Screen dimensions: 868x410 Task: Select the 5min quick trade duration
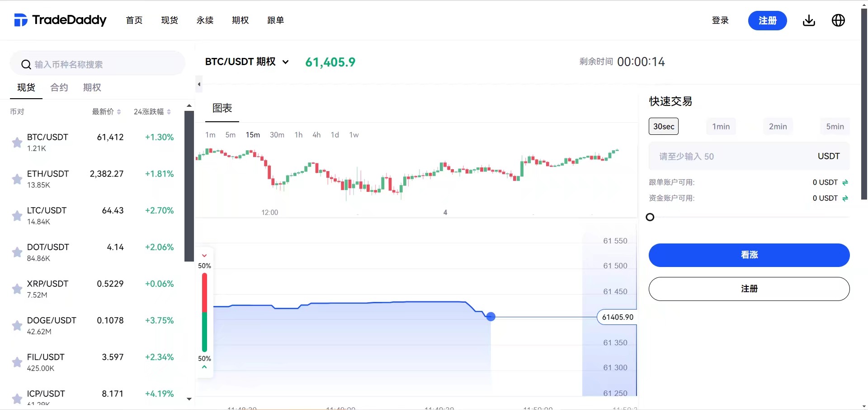point(835,126)
